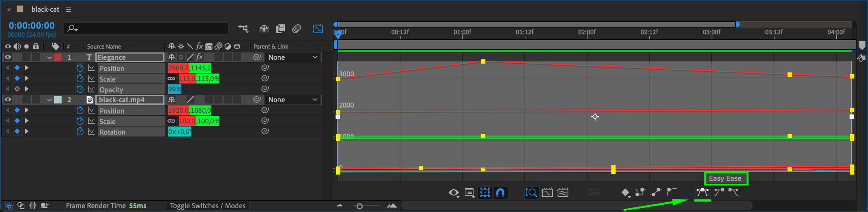
Task: Hide the Elegance layer eye icon
Action: [8, 57]
